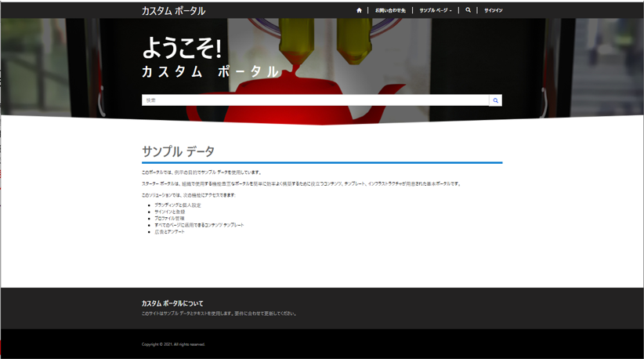The image size is (644, 359).
Task: Go to the home icon in navbar
Action: tap(359, 10)
